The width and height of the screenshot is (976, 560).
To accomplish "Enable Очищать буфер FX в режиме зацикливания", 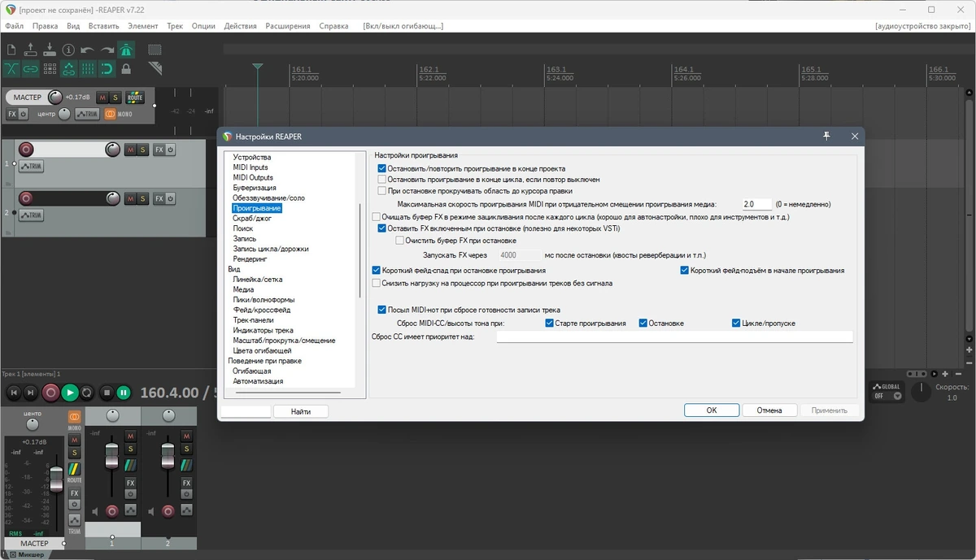I will [376, 218].
